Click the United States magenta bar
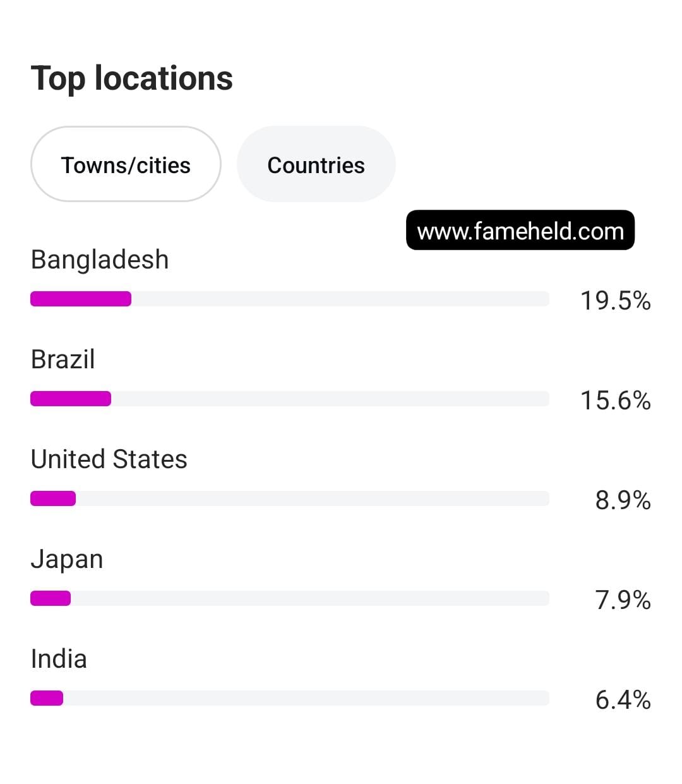The height and width of the screenshot is (784, 682). (53, 498)
